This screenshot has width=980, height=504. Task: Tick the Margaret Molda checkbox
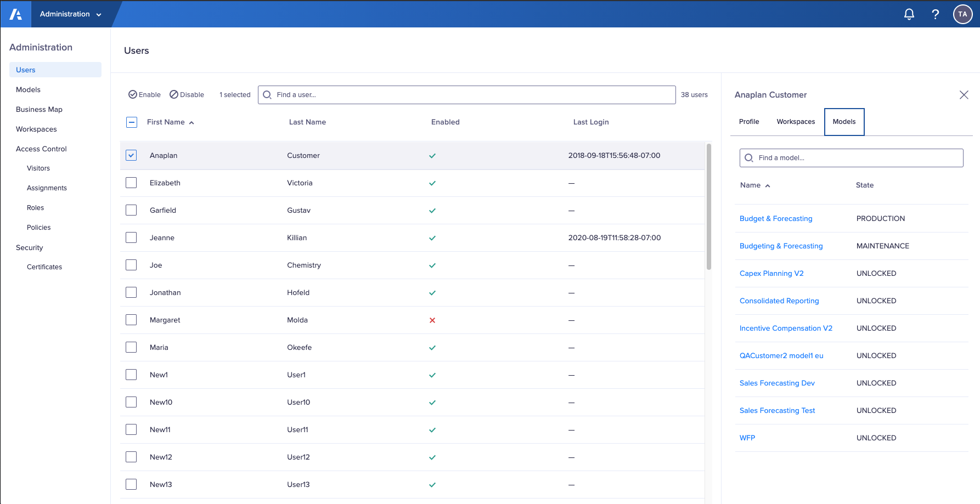click(131, 320)
